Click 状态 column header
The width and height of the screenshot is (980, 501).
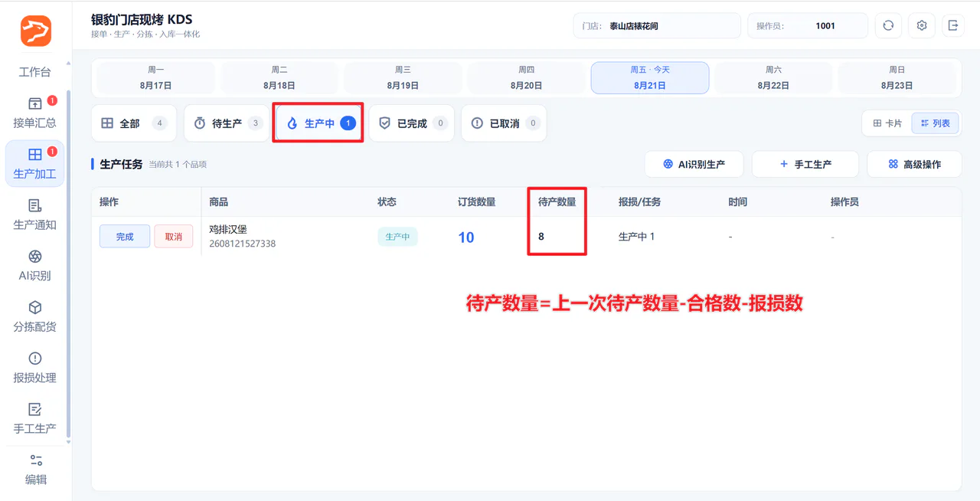click(x=387, y=202)
